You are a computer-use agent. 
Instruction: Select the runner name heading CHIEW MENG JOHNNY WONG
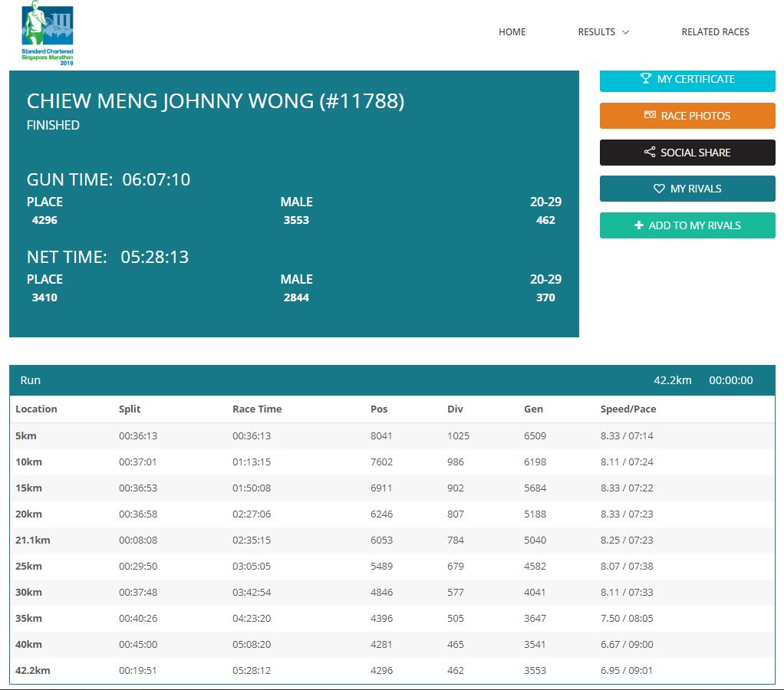[216, 101]
